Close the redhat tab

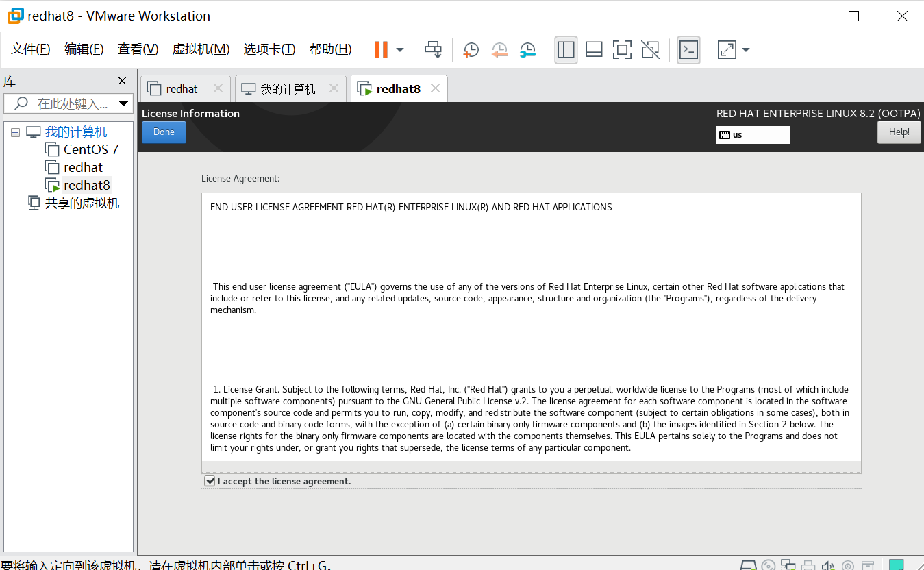coord(218,88)
